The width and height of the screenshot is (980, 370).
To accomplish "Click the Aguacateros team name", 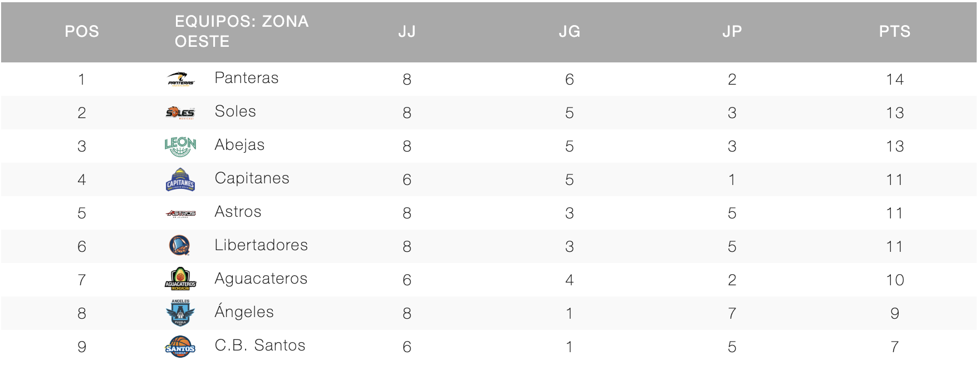I will pos(261,279).
